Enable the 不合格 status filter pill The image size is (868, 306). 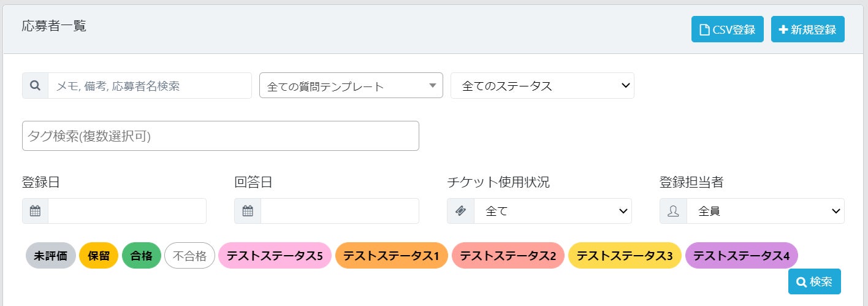coord(189,256)
